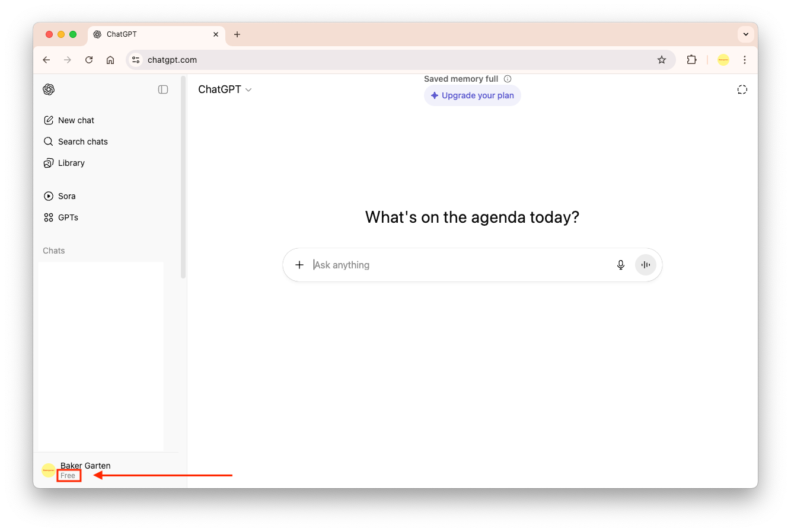This screenshot has width=791, height=532.
Task: Open the Baker Garten account menu
Action: (x=85, y=470)
